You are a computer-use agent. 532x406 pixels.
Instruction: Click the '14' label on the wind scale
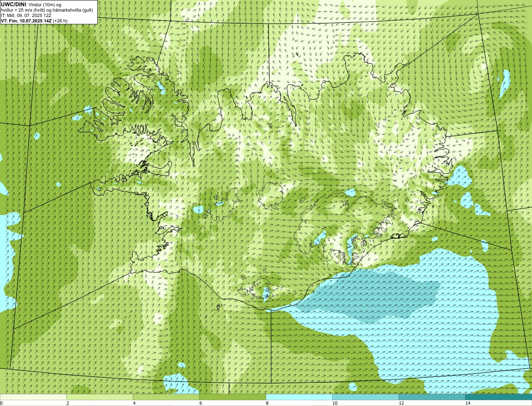tap(468, 403)
